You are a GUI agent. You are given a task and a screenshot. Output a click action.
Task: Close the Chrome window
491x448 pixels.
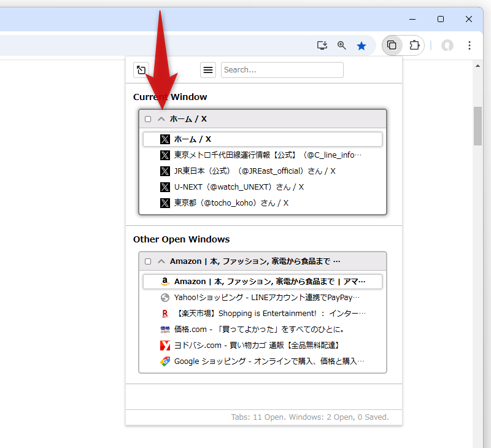469,19
